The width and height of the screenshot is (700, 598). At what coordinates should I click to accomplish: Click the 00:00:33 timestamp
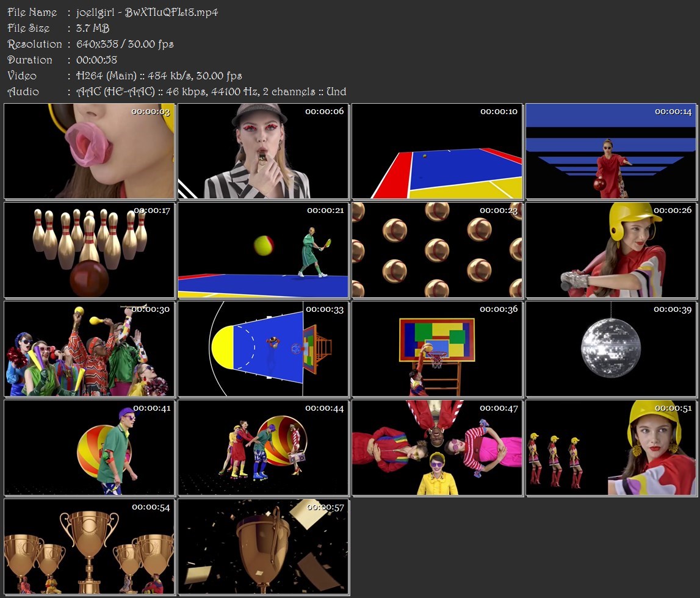coord(325,309)
